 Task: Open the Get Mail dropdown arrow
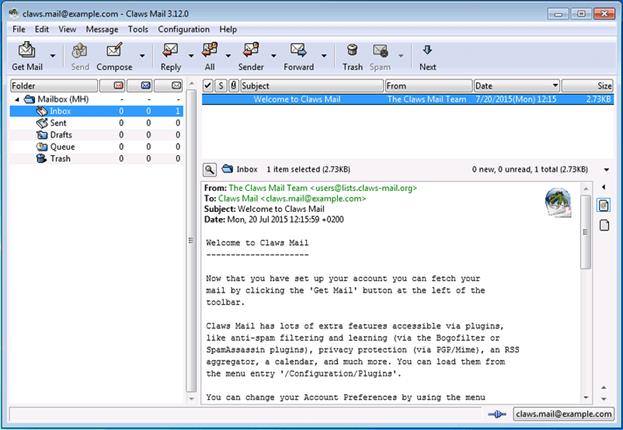(x=52, y=56)
